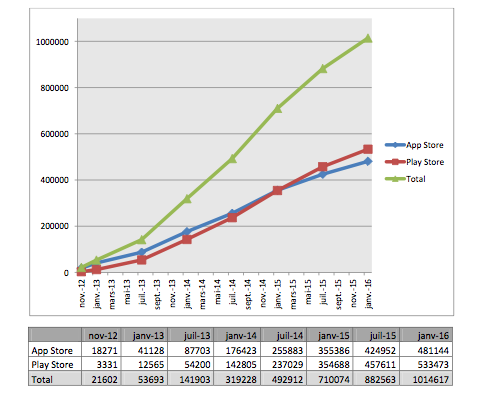Select the green Total marker at janv.-16

[368, 38]
